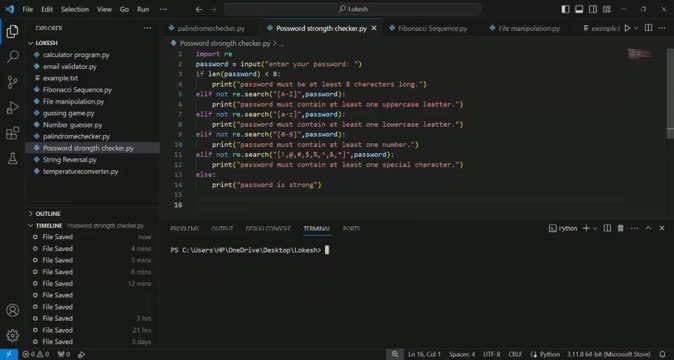Screen dimensions: 674x360
Task: Add a new terminal with plus icon
Action: point(586,228)
